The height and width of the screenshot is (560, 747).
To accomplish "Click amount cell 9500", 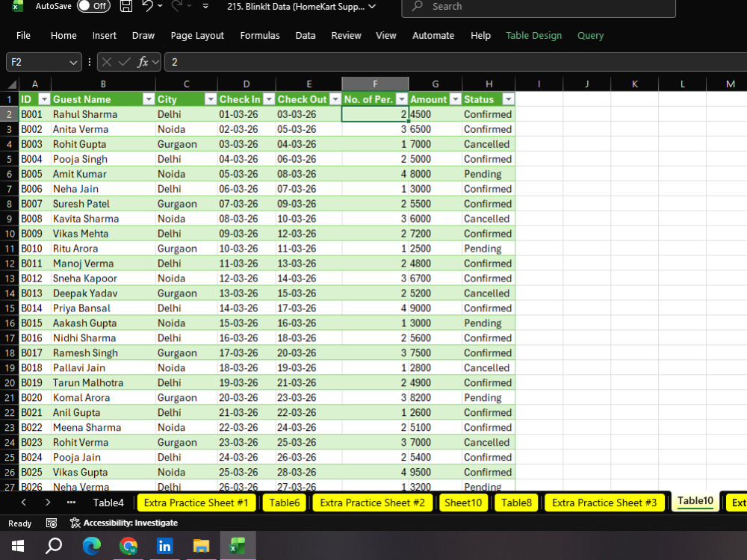I will click(x=435, y=473).
